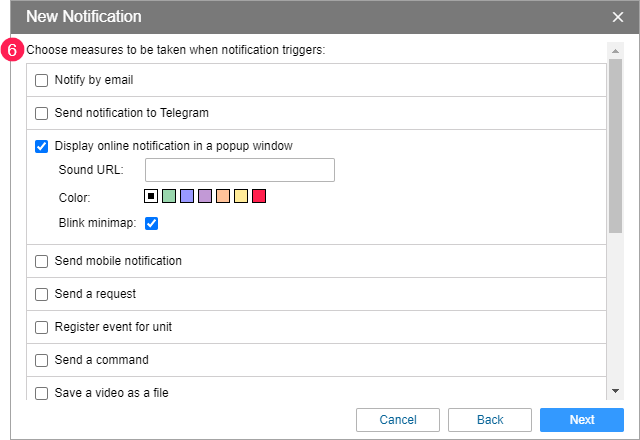Select the orange color swatch
The image size is (640, 440).
pos(223,196)
